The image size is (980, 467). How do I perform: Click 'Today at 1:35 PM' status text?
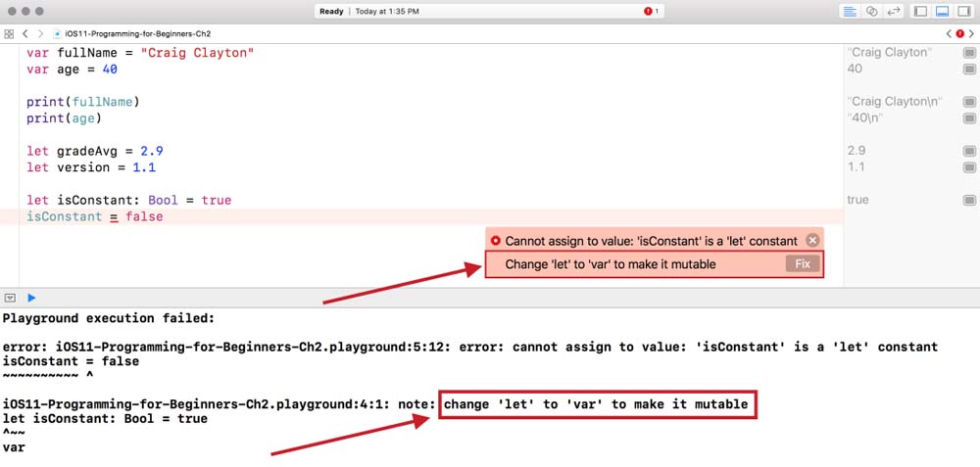pos(387,11)
